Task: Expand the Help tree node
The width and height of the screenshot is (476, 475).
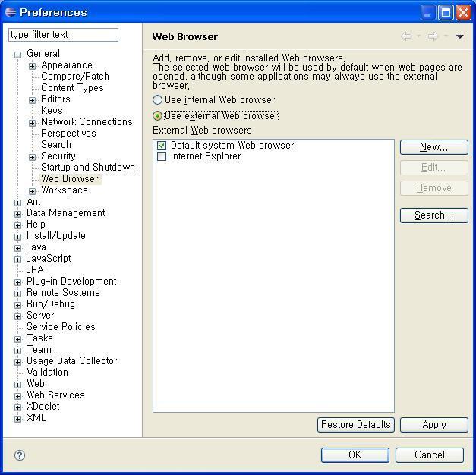Action: point(18,225)
